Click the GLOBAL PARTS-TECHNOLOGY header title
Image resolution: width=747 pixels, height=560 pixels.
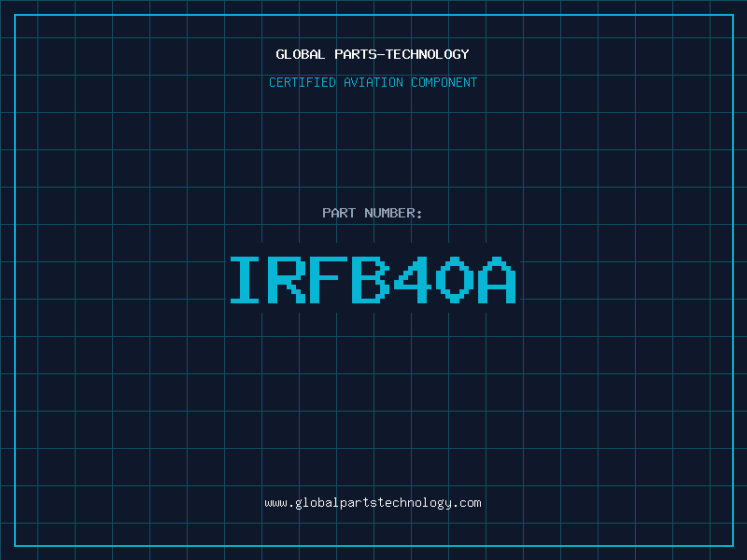tap(373, 54)
